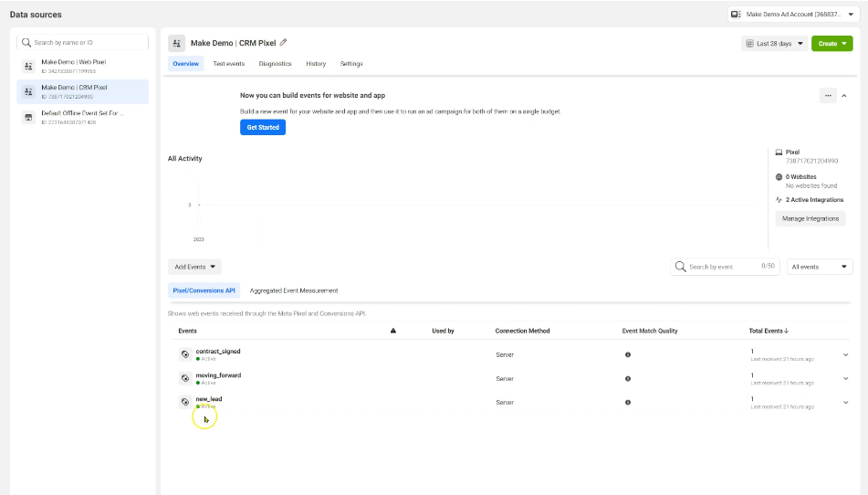Click the Used by column header
Viewport: 868px width, 495px height.
coord(443,332)
